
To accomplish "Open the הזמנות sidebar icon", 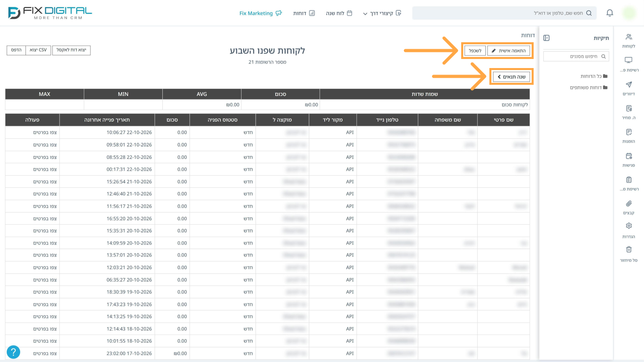I will pyautogui.click(x=629, y=136).
